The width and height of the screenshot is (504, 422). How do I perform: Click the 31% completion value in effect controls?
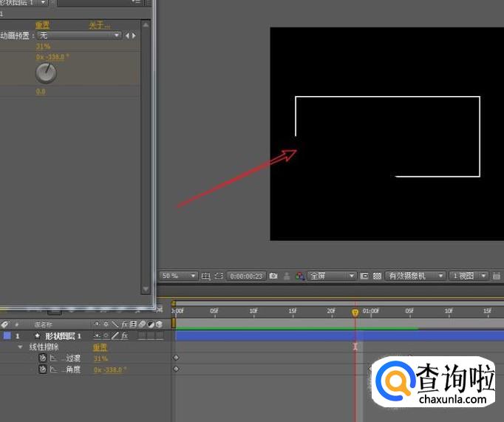43,47
